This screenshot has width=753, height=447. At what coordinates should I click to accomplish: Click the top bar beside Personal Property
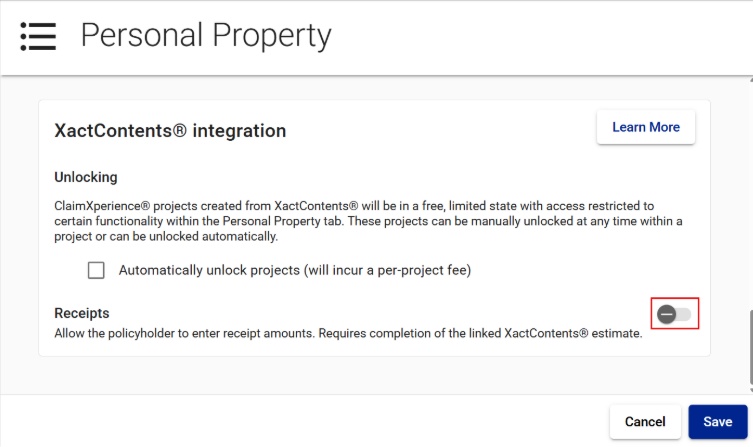coord(540,36)
